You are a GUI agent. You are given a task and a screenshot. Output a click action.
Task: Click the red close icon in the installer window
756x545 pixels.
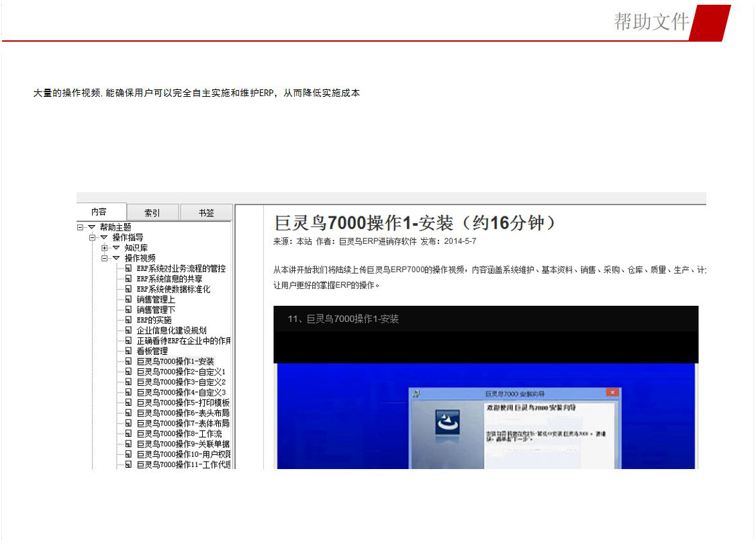click(x=612, y=393)
